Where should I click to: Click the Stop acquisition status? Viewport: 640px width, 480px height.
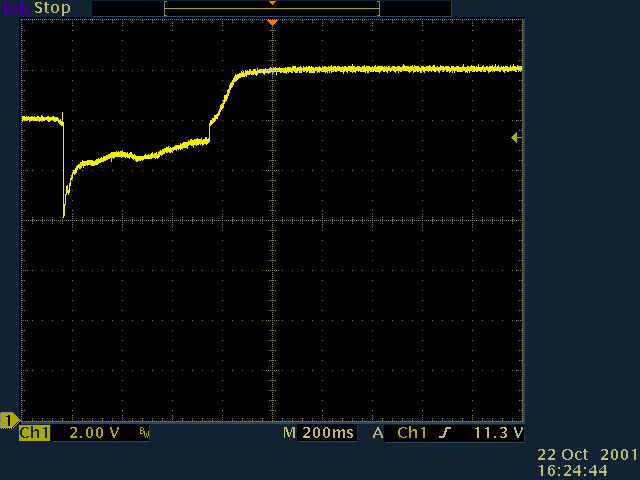(x=53, y=8)
